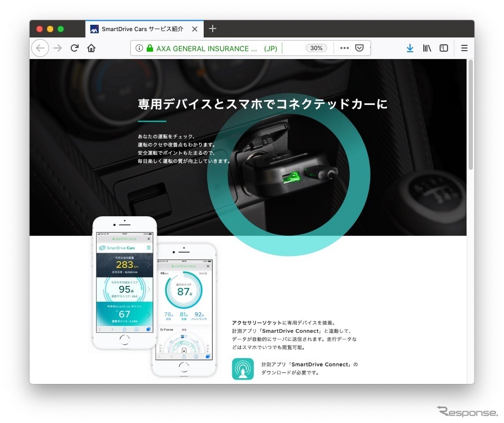
Task: Click the AXA favicon in the tab
Action: click(x=94, y=29)
